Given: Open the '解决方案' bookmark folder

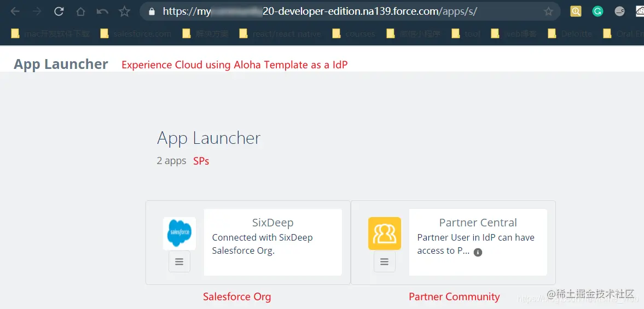Looking at the screenshot, I should click(205, 34).
